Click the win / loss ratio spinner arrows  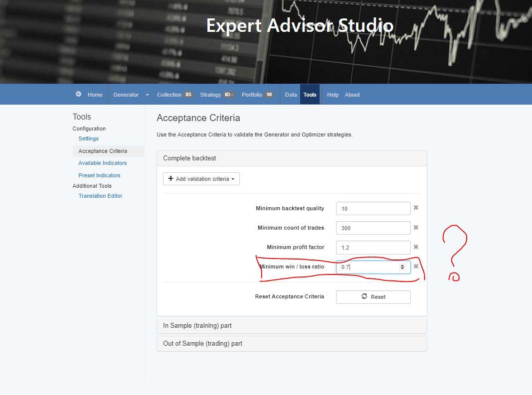point(402,267)
